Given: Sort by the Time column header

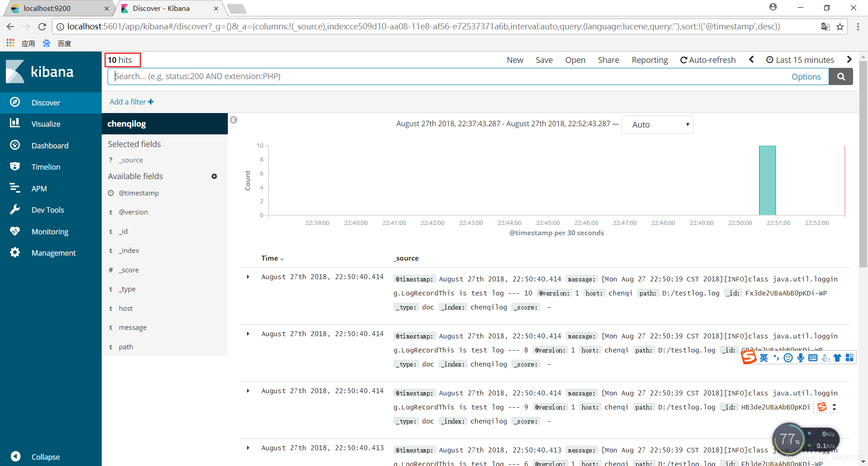Looking at the screenshot, I should click(273, 258).
